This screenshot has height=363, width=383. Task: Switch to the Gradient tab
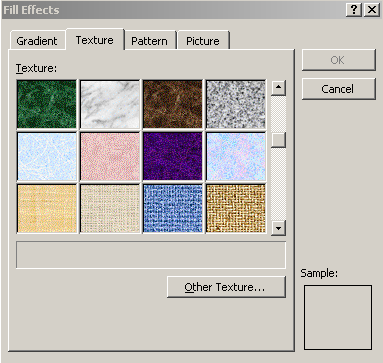point(37,41)
